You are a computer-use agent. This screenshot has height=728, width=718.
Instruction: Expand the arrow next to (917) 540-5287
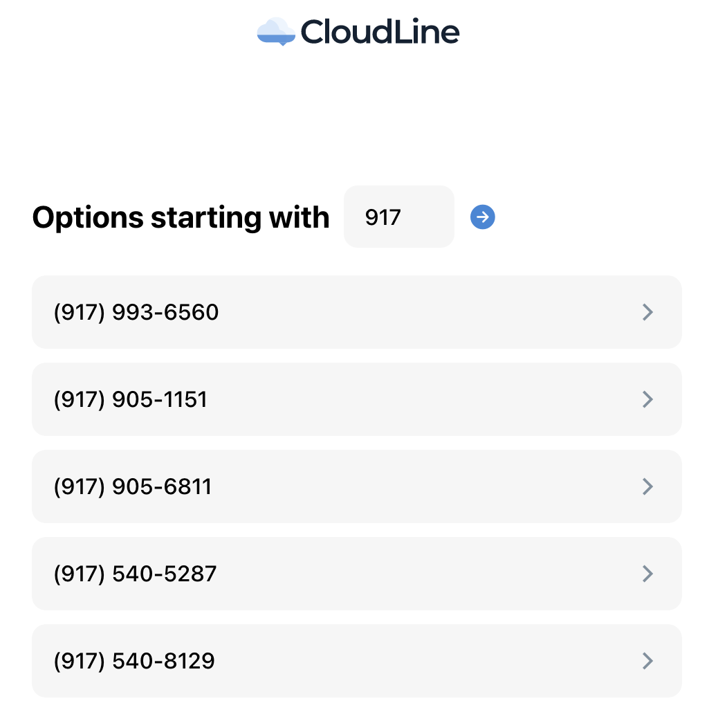click(648, 574)
